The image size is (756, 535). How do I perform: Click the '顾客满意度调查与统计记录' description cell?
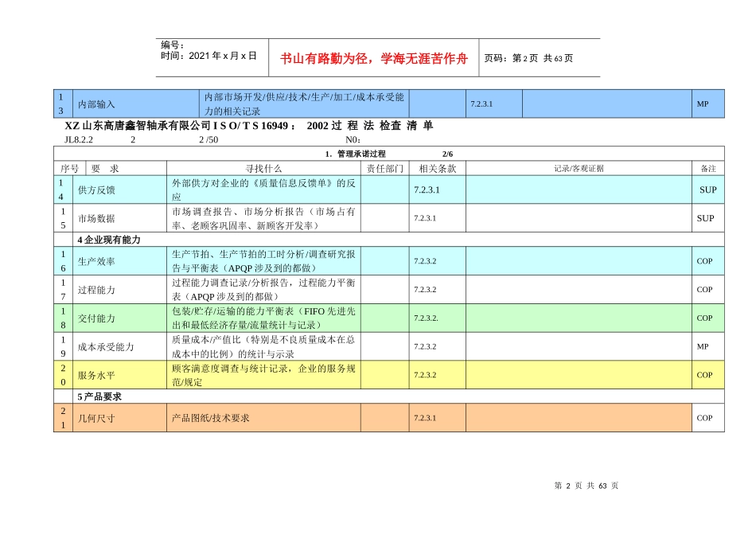click(263, 375)
